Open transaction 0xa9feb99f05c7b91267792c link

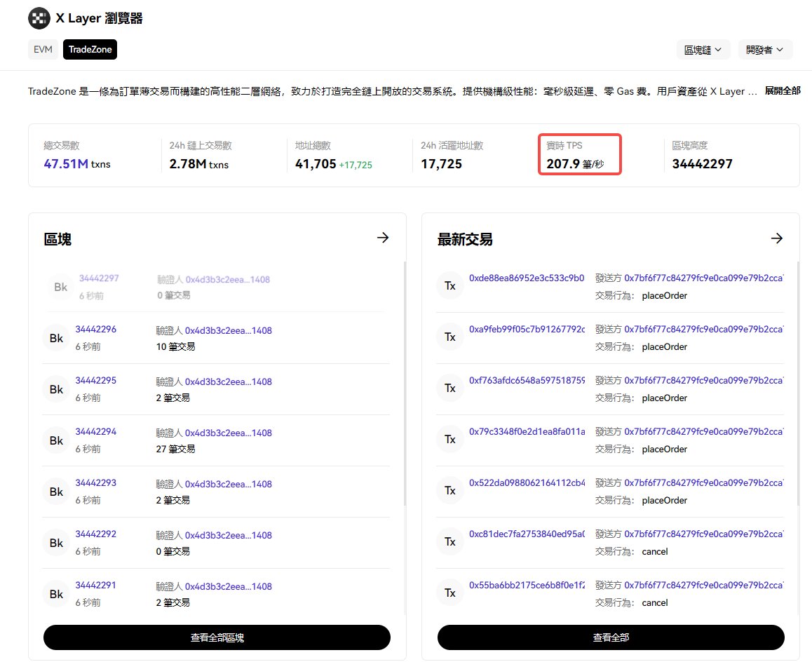point(527,330)
